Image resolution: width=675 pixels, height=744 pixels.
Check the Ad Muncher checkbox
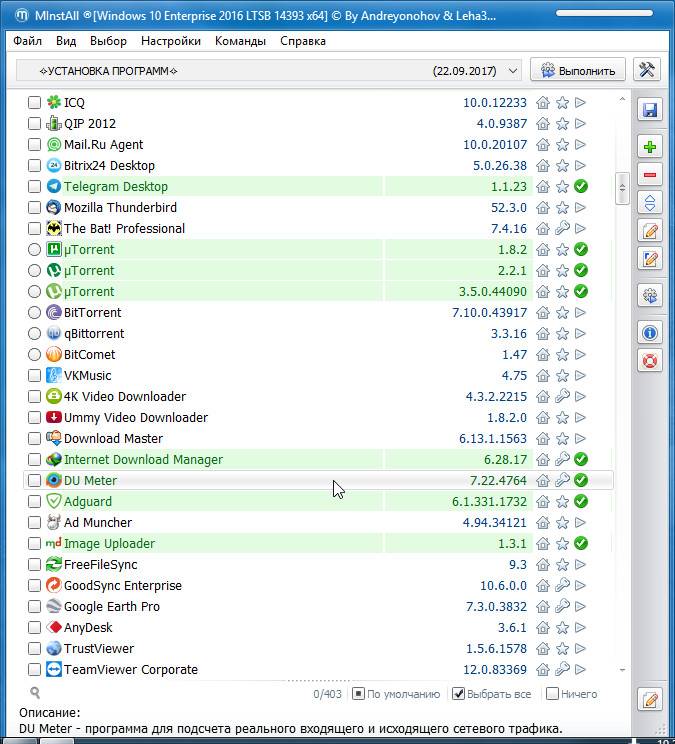(34, 522)
